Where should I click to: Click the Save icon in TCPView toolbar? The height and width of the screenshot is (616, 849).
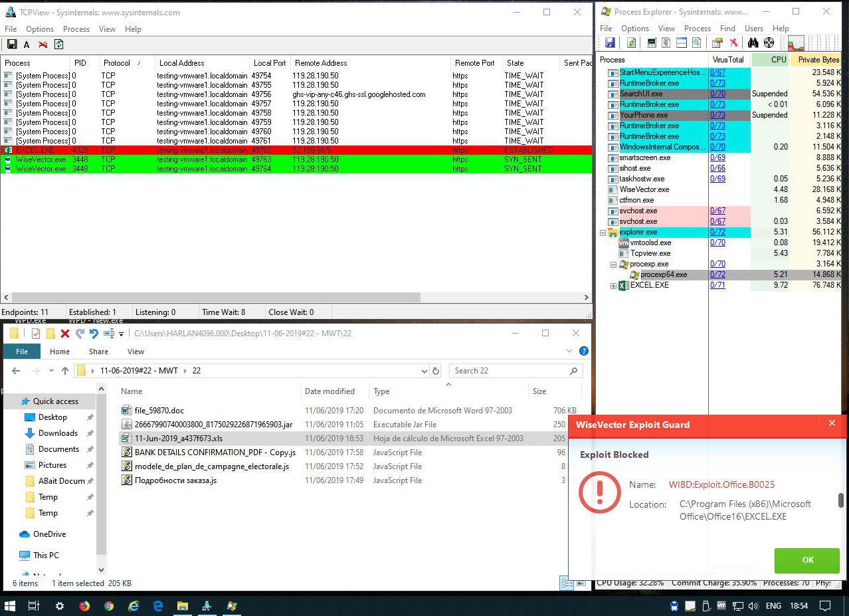(x=12, y=45)
